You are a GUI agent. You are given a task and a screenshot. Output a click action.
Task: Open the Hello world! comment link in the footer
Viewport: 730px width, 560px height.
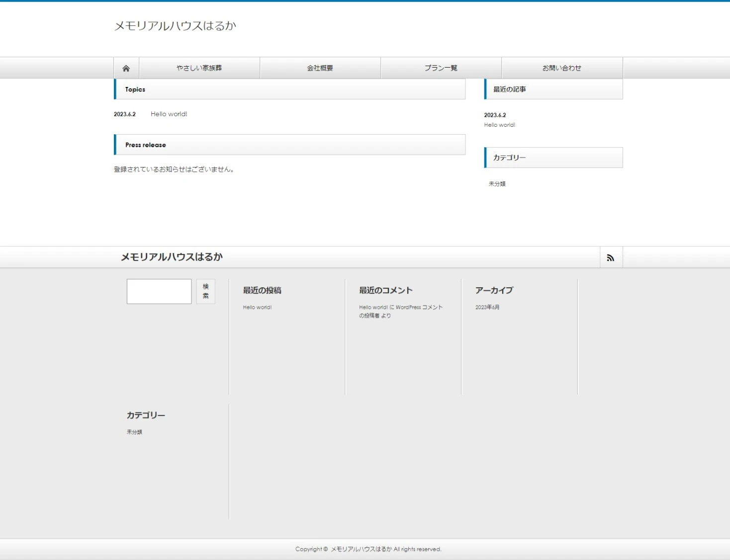tap(373, 308)
